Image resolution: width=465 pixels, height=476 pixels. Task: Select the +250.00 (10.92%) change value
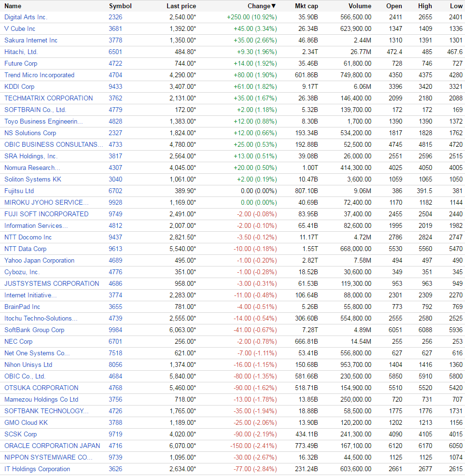(x=252, y=17)
